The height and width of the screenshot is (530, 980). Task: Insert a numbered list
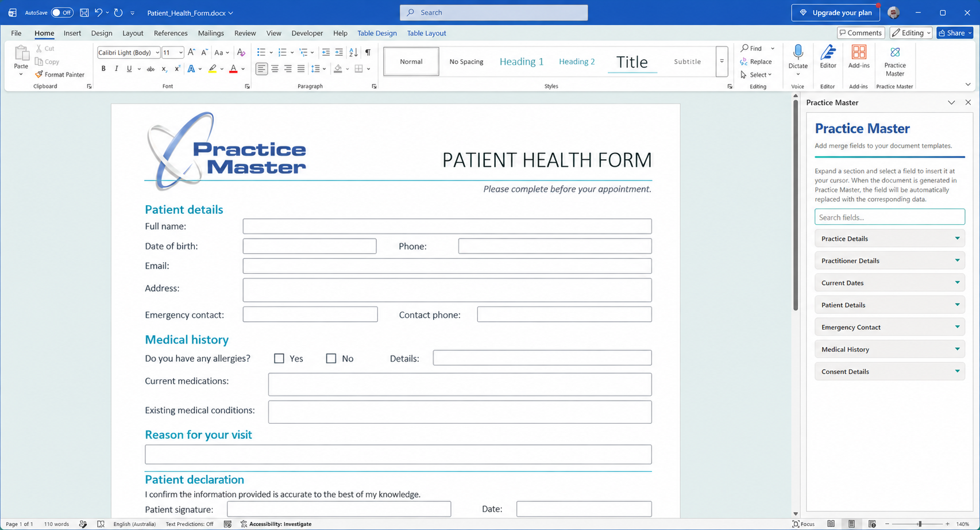(282, 52)
